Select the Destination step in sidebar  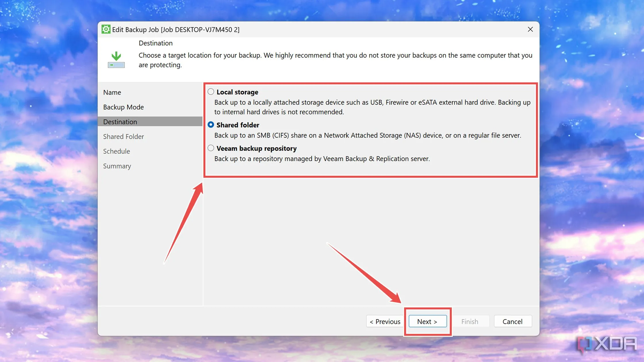click(120, 122)
